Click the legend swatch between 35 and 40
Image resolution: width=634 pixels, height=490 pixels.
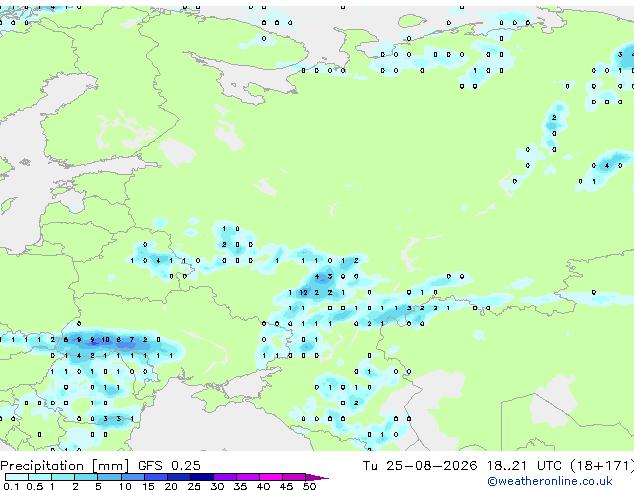(x=248, y=477)
